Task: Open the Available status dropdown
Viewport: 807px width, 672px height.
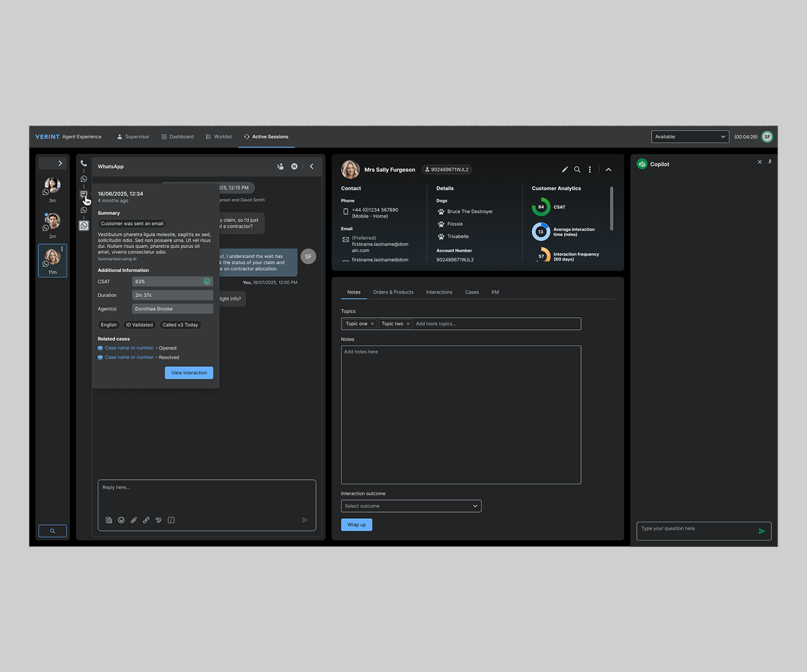Action: tap(690, 136)
